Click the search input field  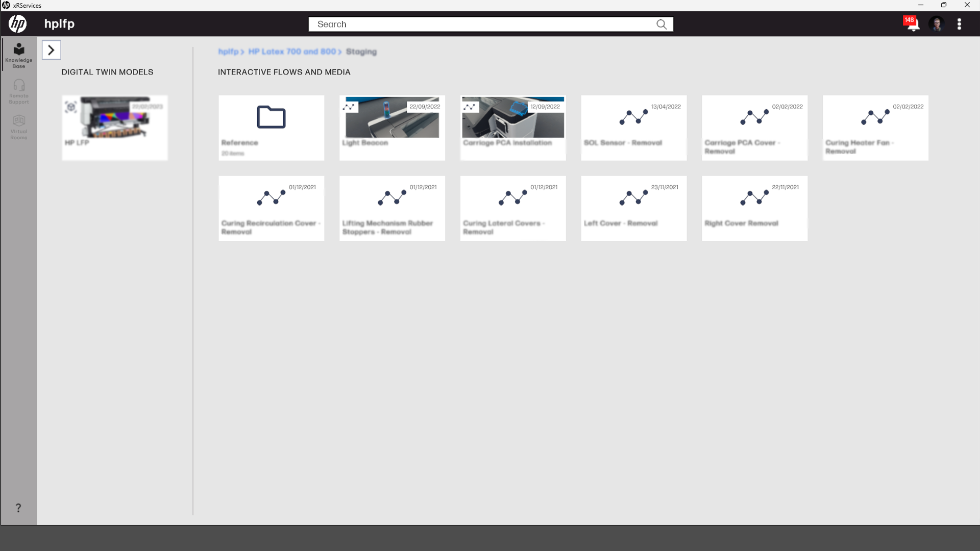(485, 24)
